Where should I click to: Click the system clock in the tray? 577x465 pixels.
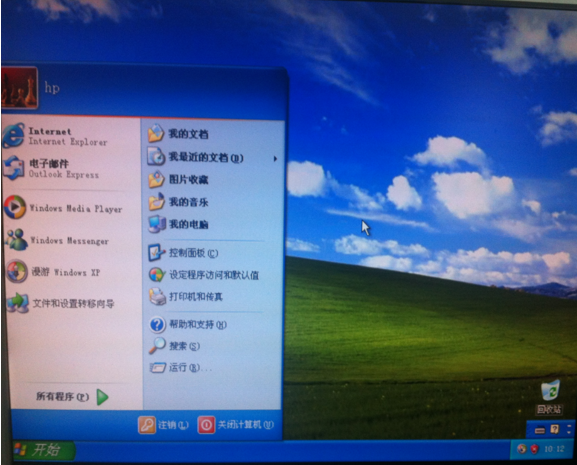554,449
